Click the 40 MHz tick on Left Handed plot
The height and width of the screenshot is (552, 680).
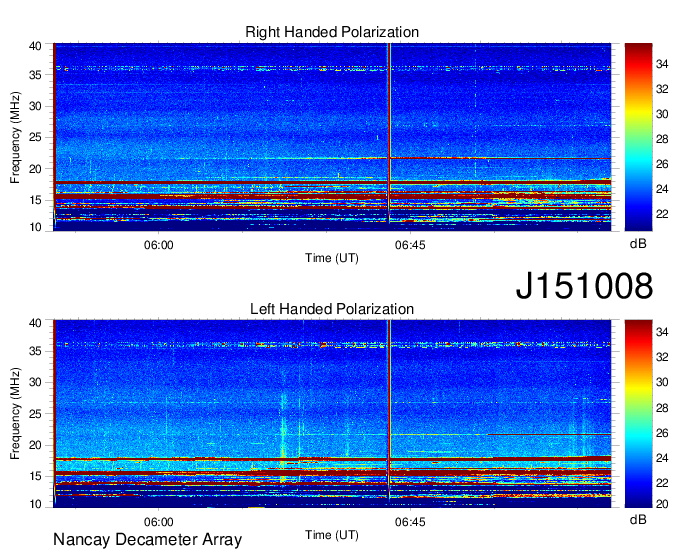(x=35, y=322)
